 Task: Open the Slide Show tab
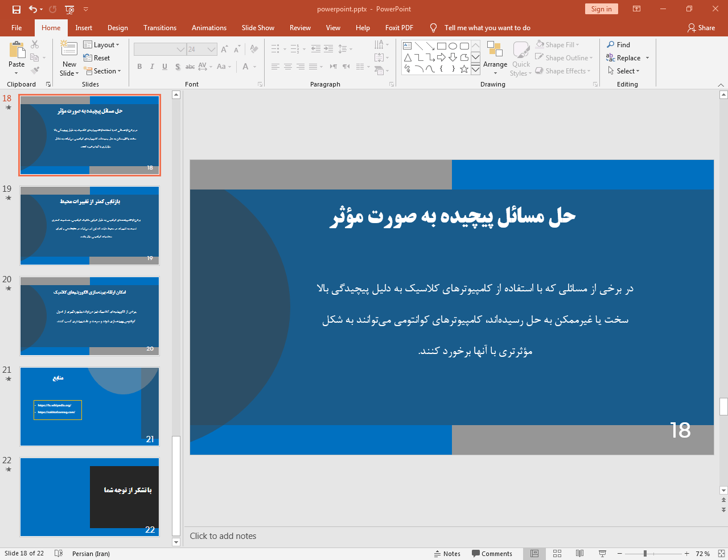coord(258,27)
